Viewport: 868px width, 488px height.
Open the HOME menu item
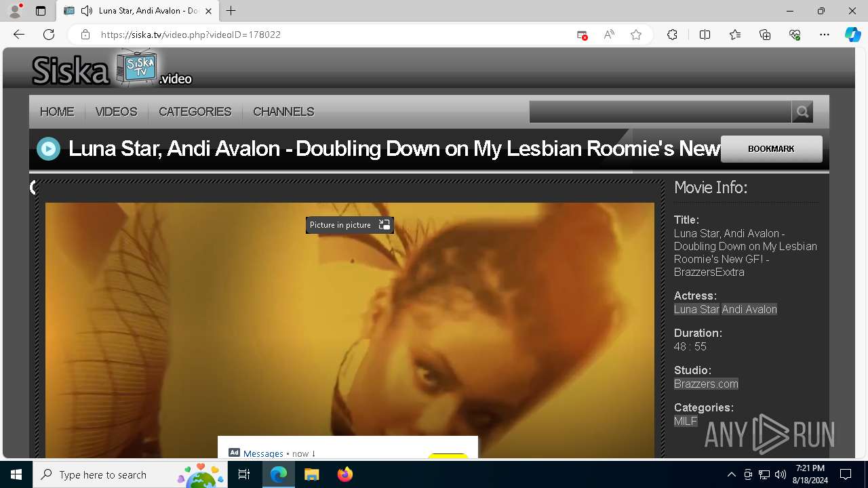(57, 112)
